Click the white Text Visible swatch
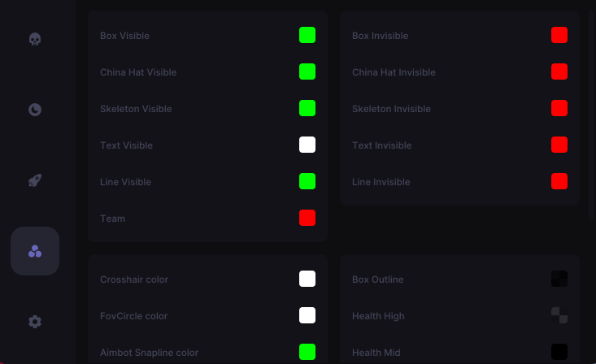This screenshot has width=596, height=364. click(307, 145)
